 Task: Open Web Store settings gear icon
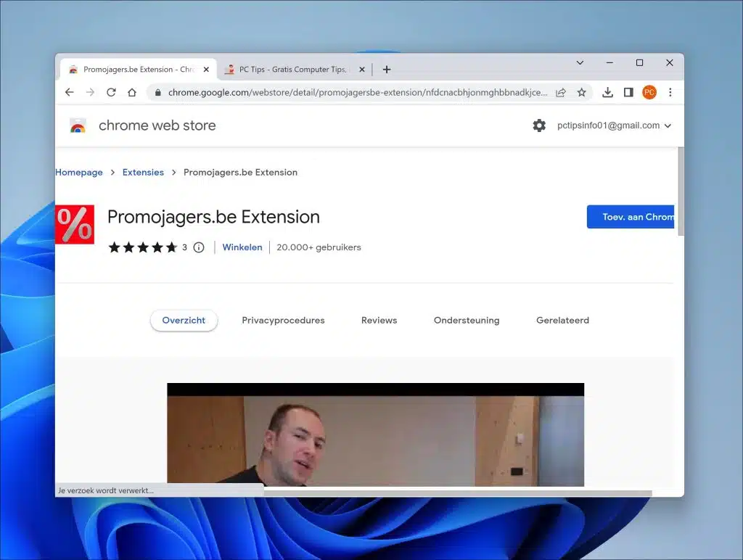click(539, 125)
